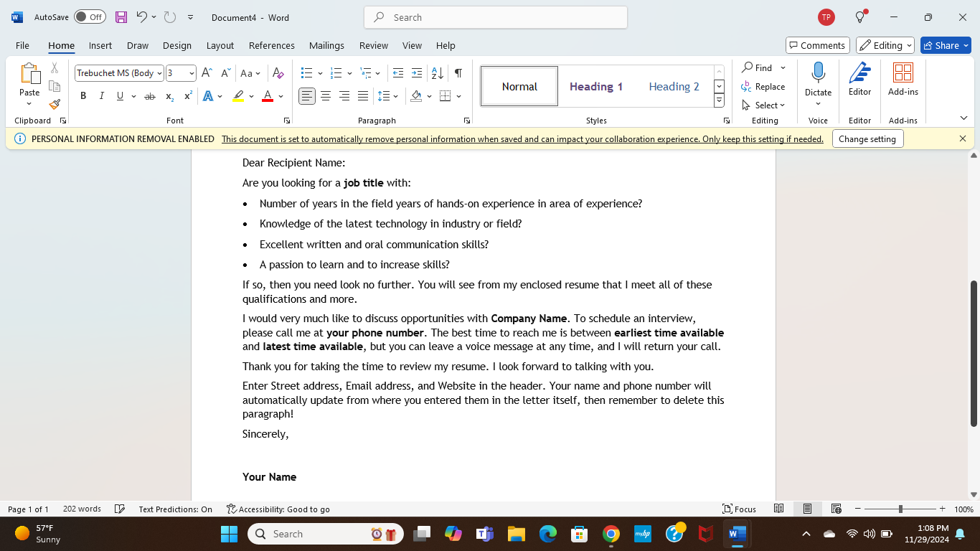Screen dimensions: 980x551
Task: Enable bulleted list formatting
Action: (x=306, y=72)
